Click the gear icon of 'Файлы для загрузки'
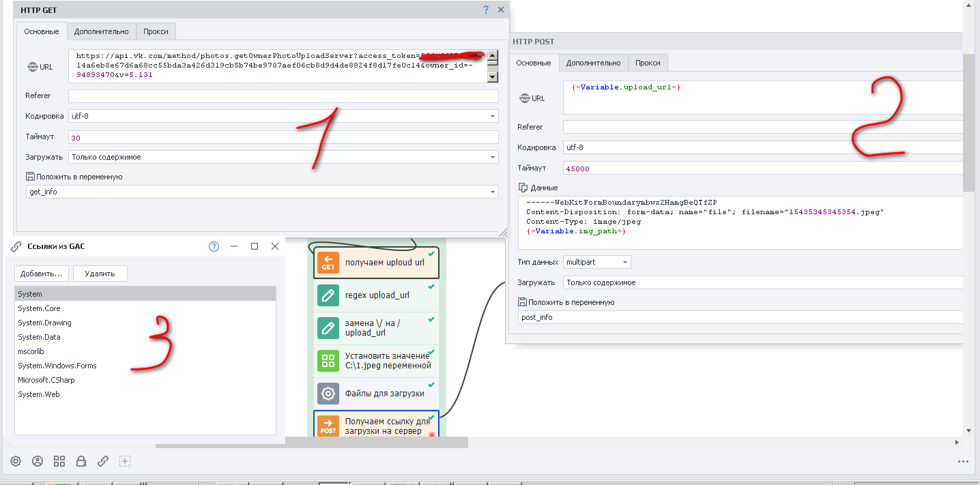This screenshot has width=980, height=485. click(328, 394)
